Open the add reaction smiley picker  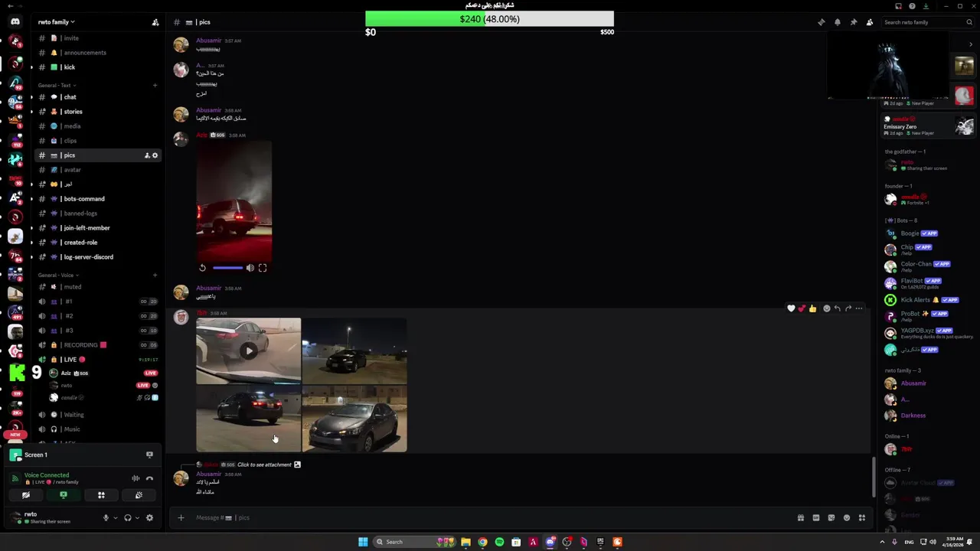point(826,308)
